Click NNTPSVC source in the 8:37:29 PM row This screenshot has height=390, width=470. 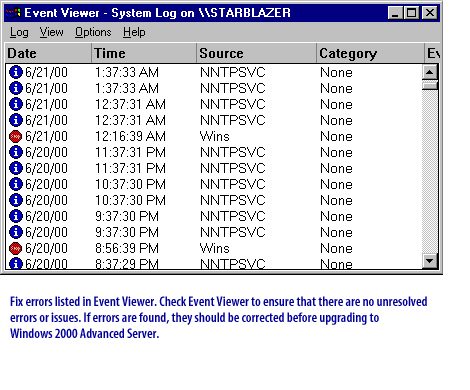[x=233, y=263]
